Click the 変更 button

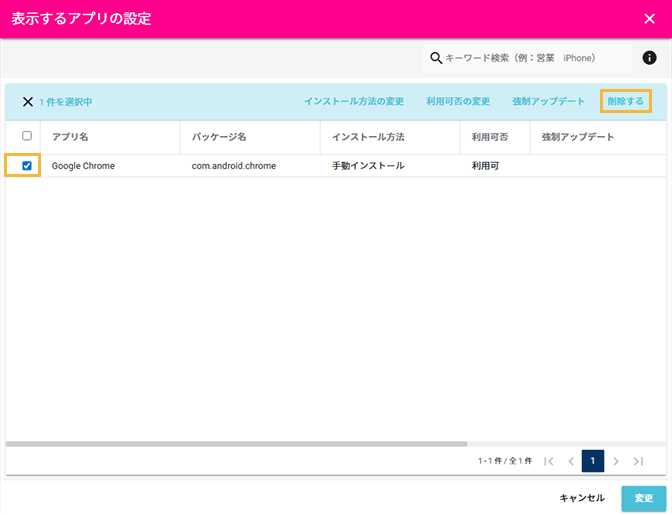pyautogui.click(x=644, y=498)
